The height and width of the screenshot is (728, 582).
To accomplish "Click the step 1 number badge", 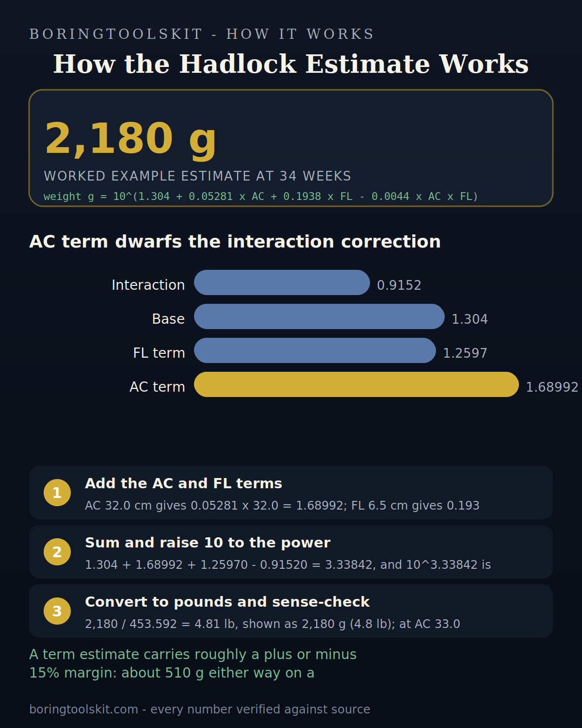I will click(x=57, y=493).
